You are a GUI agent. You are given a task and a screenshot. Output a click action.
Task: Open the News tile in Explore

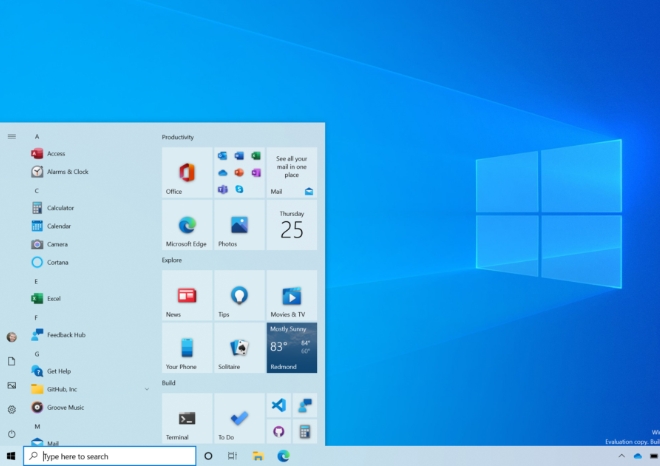tap(187, 296)
